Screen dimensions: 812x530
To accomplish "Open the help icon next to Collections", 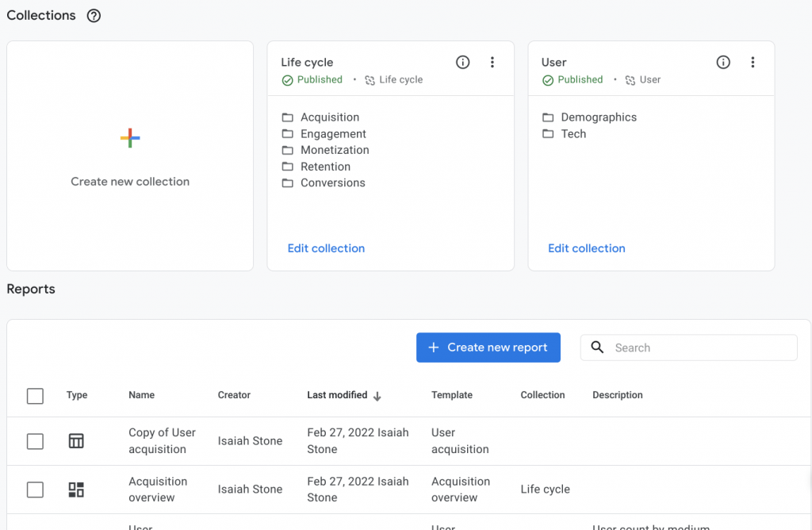I will coord(94,15).
